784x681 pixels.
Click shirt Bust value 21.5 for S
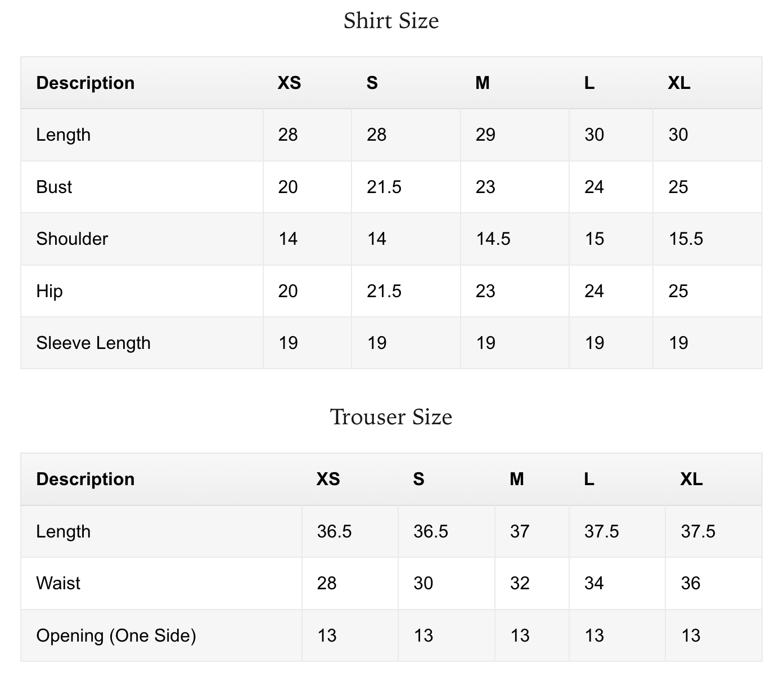(x=384, y=187)
